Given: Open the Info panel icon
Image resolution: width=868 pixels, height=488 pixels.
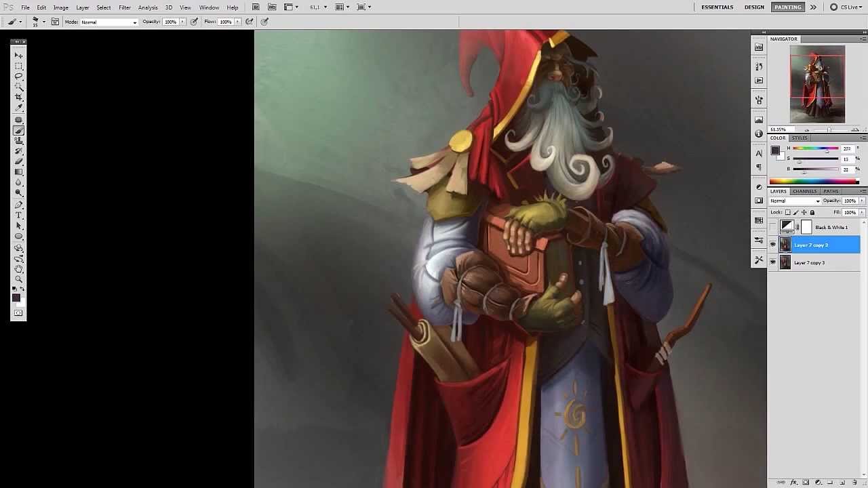Looking at the screenshot, I should pos(759,134).
